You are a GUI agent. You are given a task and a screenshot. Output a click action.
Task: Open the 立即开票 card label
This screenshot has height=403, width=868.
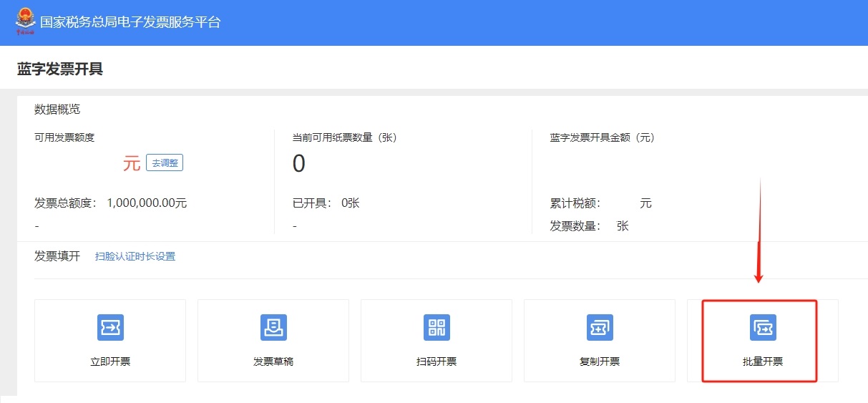click(x=110, y=361)
